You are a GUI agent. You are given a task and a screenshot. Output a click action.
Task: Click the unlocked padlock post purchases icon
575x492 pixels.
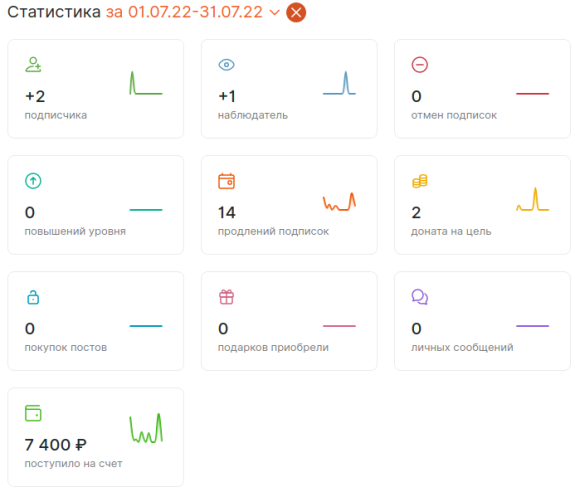click(33, 297)
